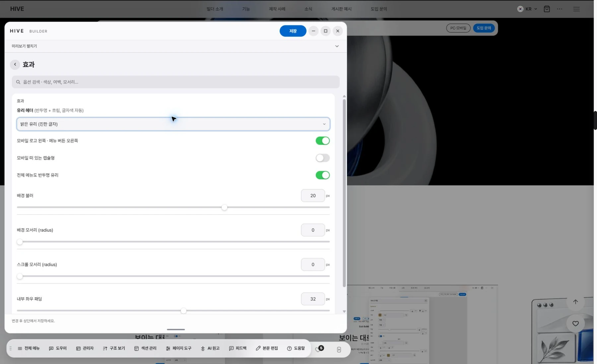This screenshot has width=597, height=364.
Task: Open the 도우미 assistant tool
Action: point(58,348)
